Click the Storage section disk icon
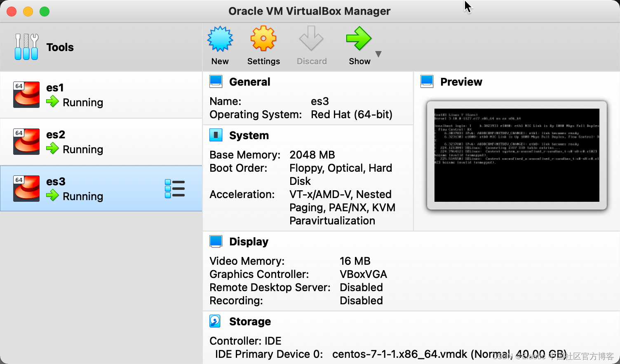Image resolution: width=620 pixels, height=364 pixels. pos(215,321)
